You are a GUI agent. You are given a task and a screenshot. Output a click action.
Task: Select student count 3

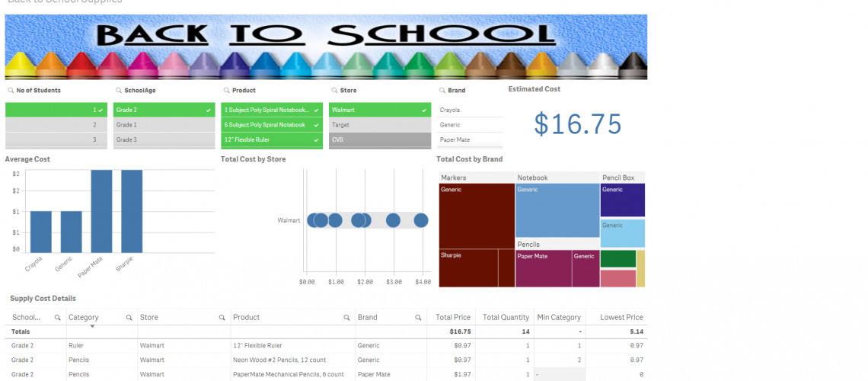coord(56,139)
